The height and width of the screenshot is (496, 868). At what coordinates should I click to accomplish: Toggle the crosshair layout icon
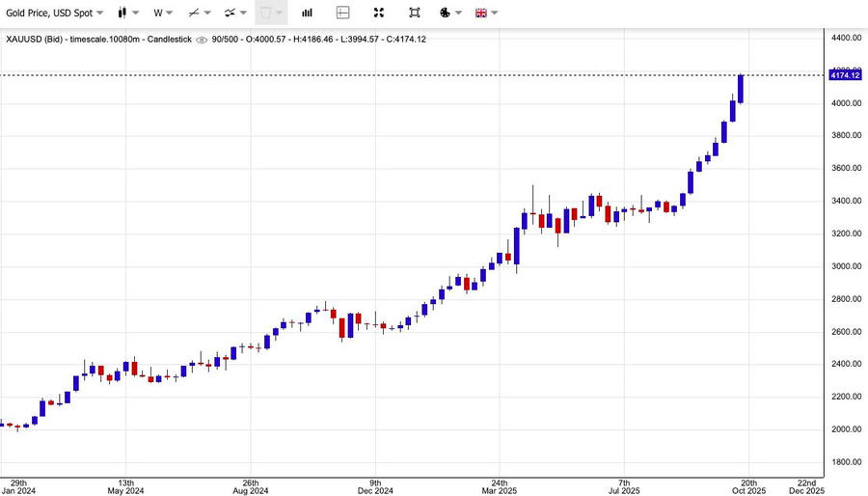click(343, 13)
